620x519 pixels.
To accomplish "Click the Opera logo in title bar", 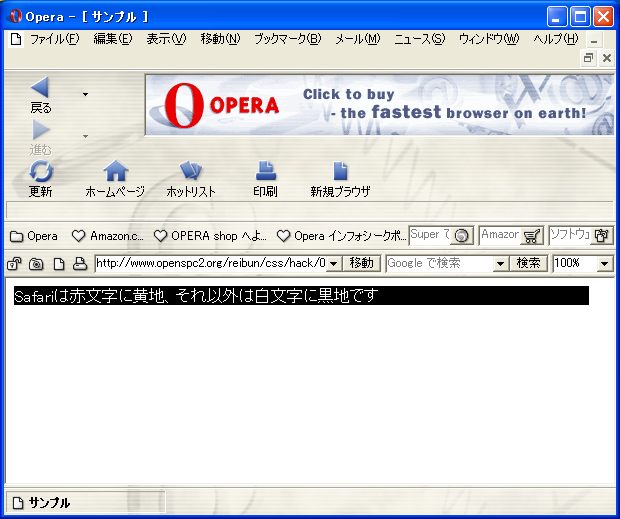I will 15,17.
